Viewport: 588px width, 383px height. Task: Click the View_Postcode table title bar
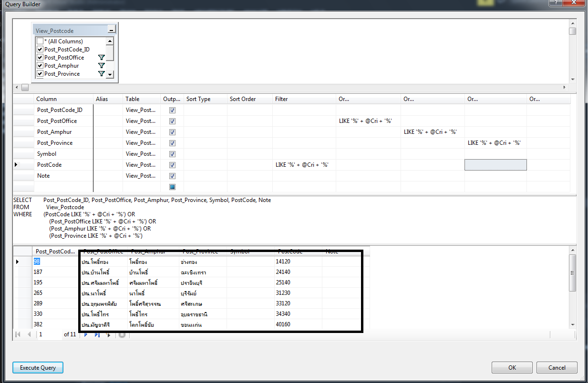click(x=71, y=30)
